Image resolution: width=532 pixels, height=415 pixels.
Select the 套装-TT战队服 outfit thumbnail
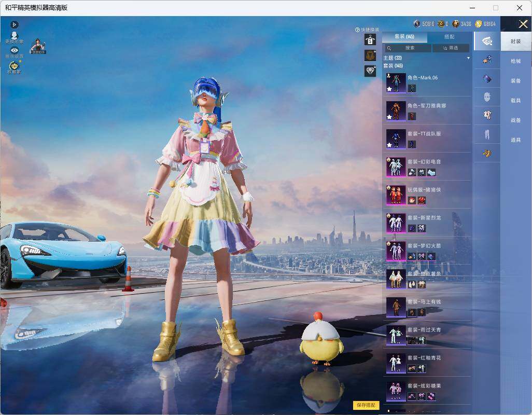click(x=396, y=139)
